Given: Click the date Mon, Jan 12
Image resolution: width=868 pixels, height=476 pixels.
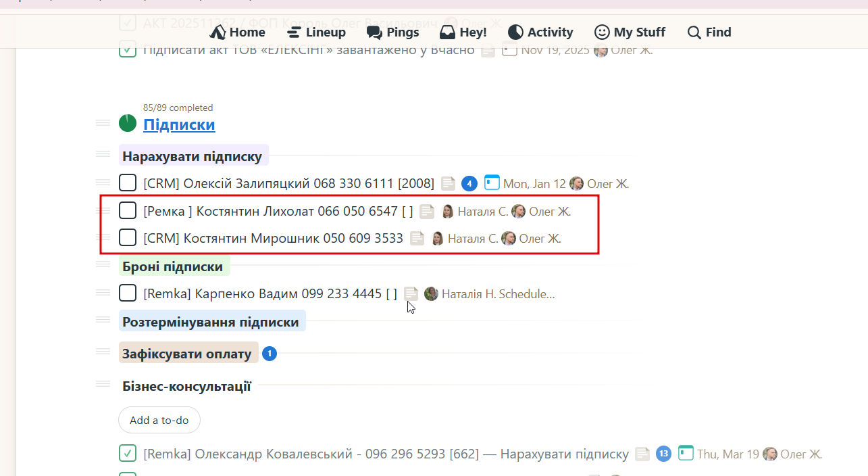Looking at the screenshot, I should [534, 183].
